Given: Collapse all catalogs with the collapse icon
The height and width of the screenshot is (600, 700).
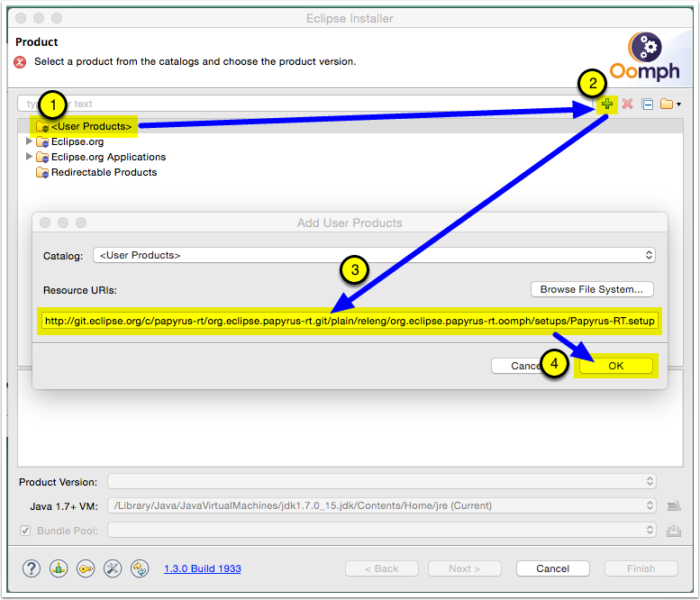Looking at the screenshot, I should 648,104.
